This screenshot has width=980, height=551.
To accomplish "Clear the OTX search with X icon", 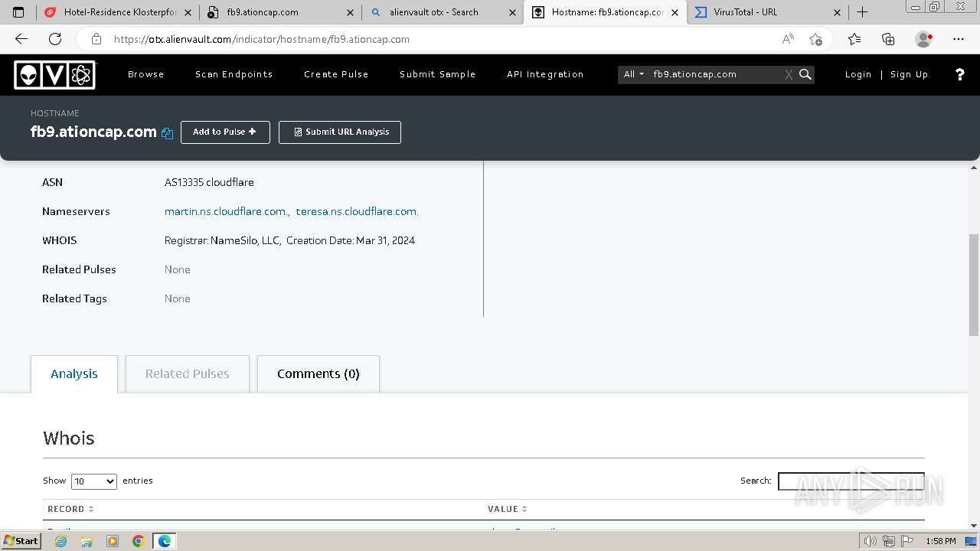I will [x=789, y=74].
